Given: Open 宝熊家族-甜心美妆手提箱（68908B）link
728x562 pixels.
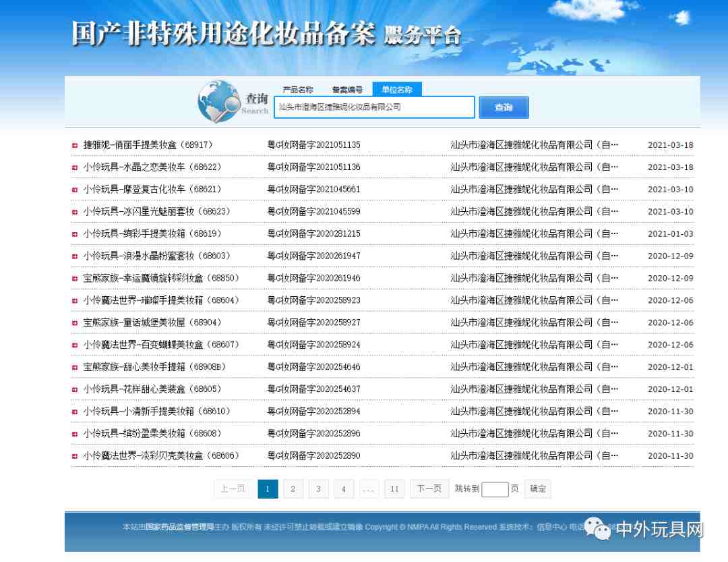Looking at the screenshot, I should pyautogui.click(x=155, y=367).
